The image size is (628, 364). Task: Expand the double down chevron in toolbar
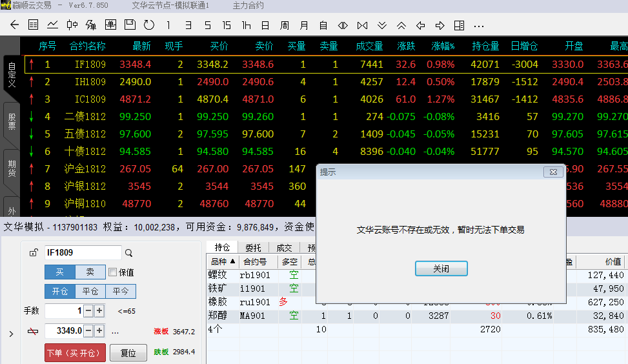382,25
